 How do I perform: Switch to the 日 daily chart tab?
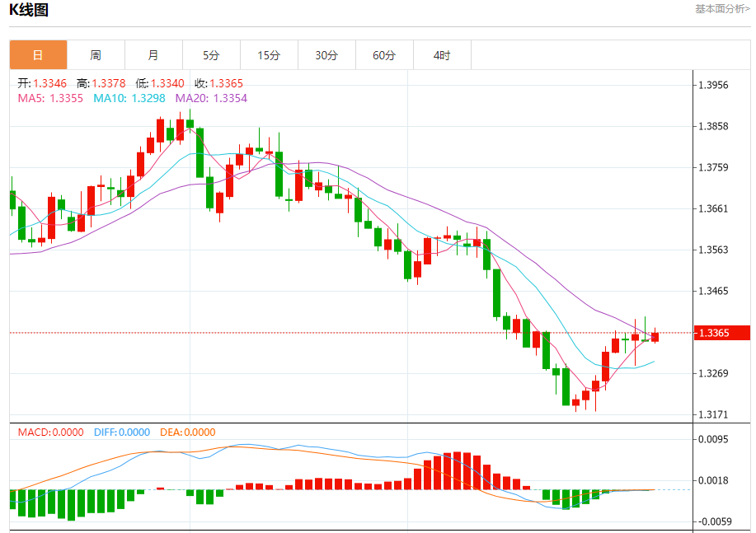pos(38,55)
